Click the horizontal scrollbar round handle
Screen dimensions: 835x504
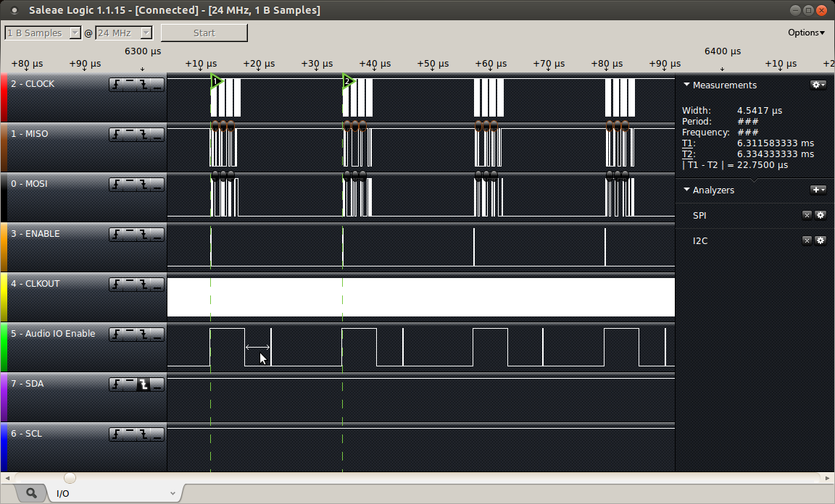pos(70,478)
